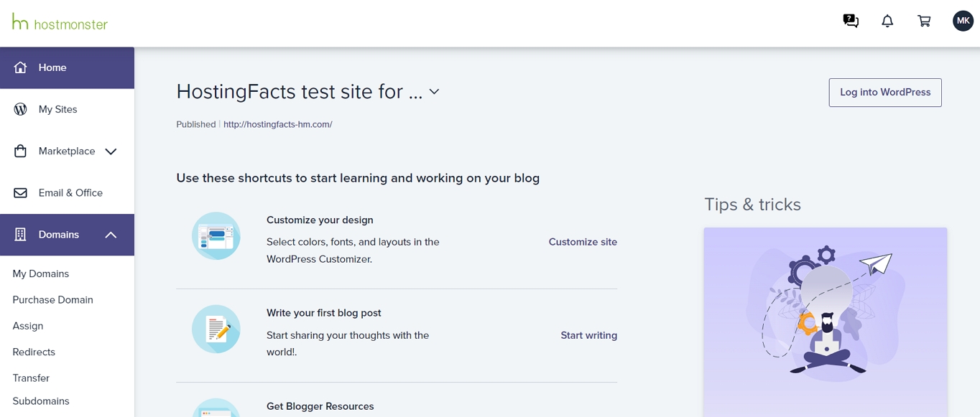This screenshot has height=417, width=980.
Task: Click the Customize site link
Action: tap(583, 242)
